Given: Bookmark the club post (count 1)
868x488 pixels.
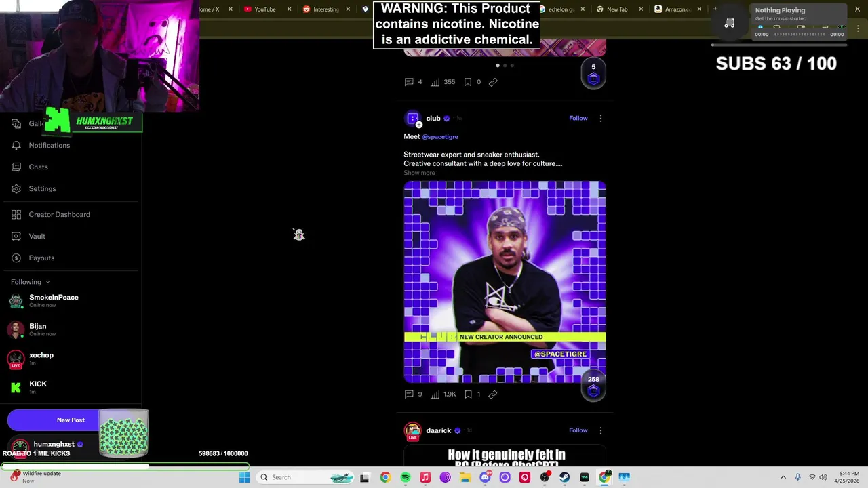Looking at the screenshot, I should [x=468, y=394].
